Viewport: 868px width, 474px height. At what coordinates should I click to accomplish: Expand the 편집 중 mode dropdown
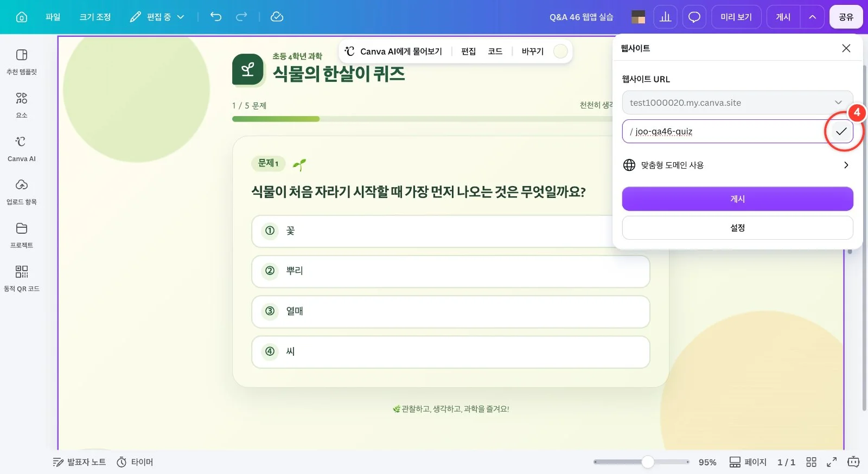click(x=157, y=17)
